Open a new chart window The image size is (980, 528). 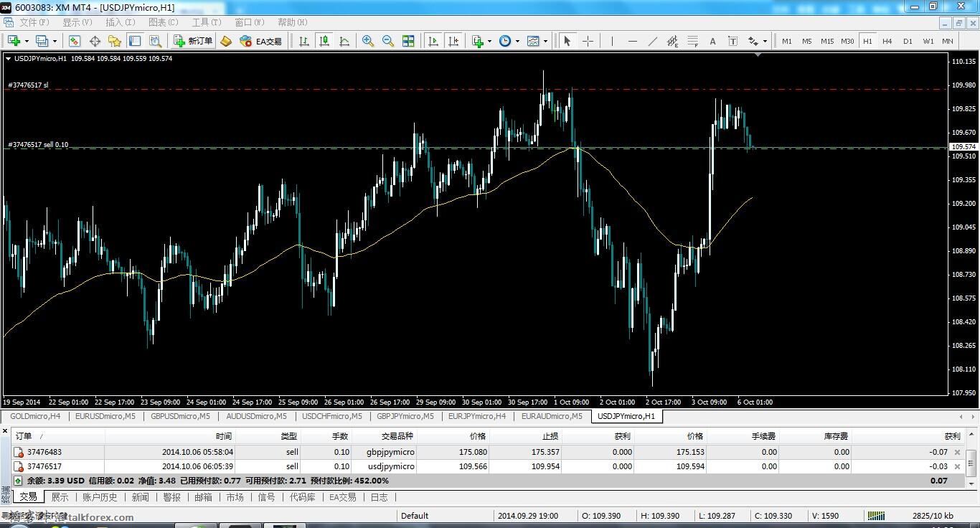click(x=14, y=41)
